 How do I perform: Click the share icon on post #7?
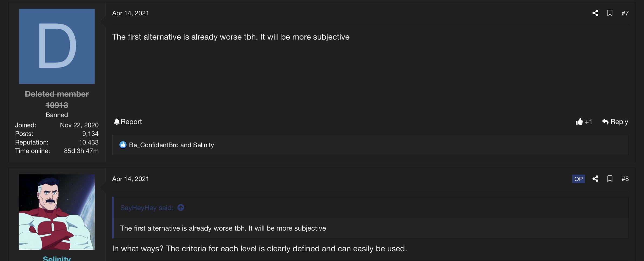click(x=595, y=13)
